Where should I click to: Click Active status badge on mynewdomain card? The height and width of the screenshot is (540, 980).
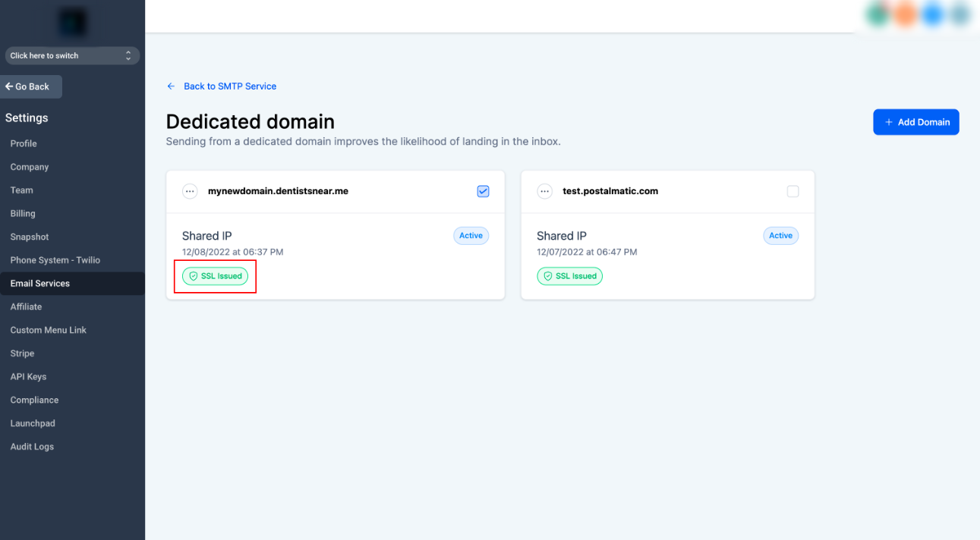point(471,236)
